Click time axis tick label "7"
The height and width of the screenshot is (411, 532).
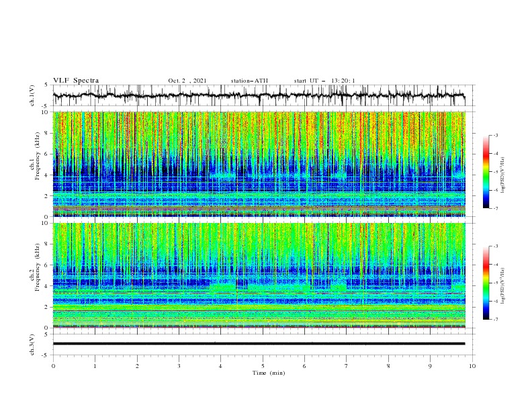347,366
